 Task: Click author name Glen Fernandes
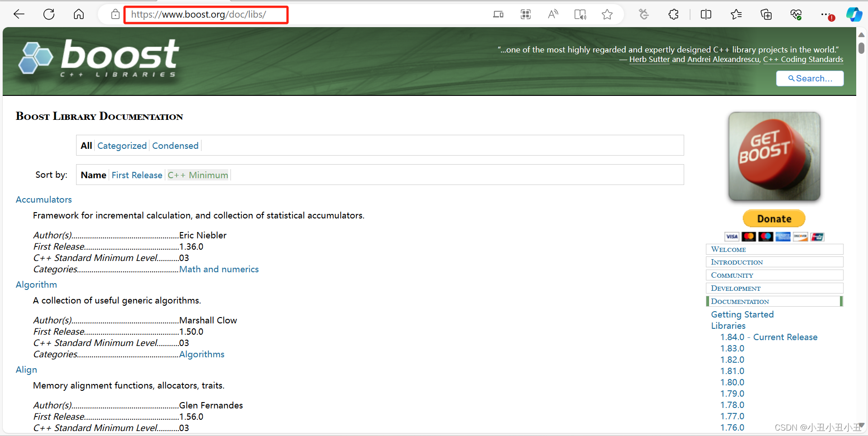coord(211,405)
